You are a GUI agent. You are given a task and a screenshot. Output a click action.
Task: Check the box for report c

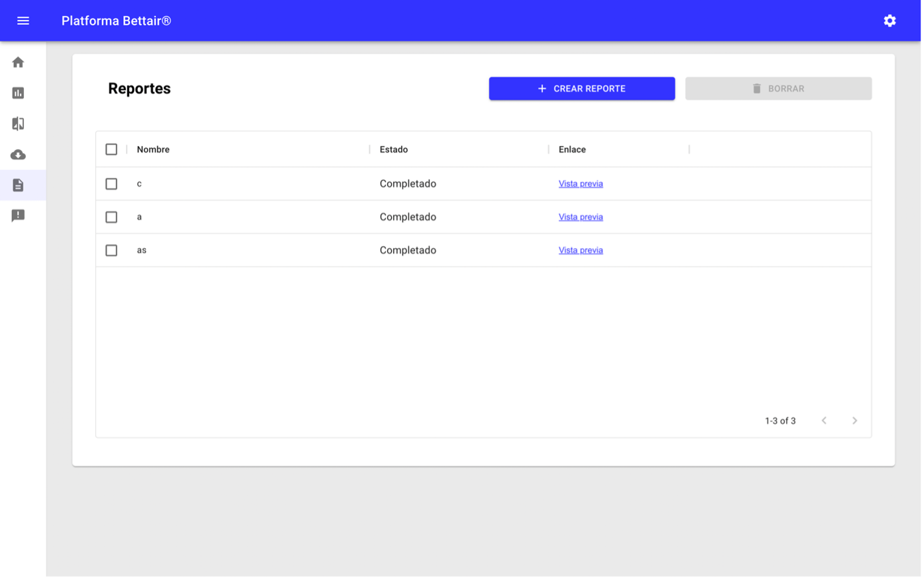[111, 184]
